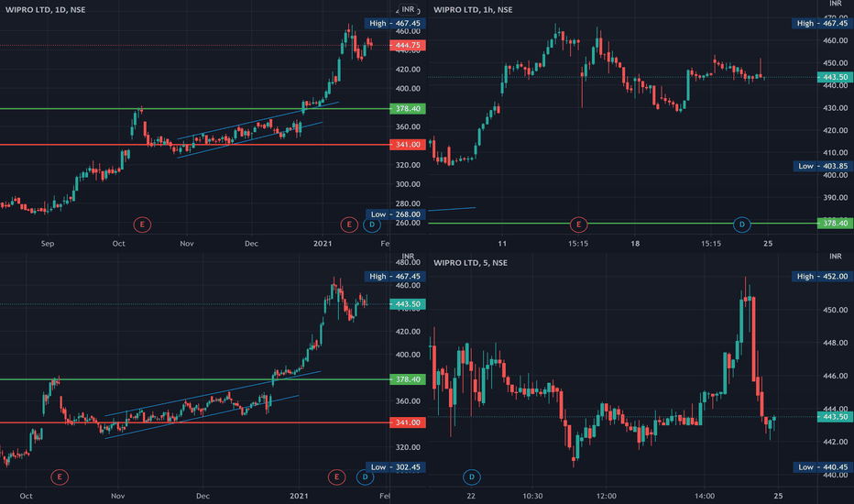Click the Low 440.45 label on 5-minute chart
The height and width of the screenshot is (504, 854).
[x=823, y=467]
